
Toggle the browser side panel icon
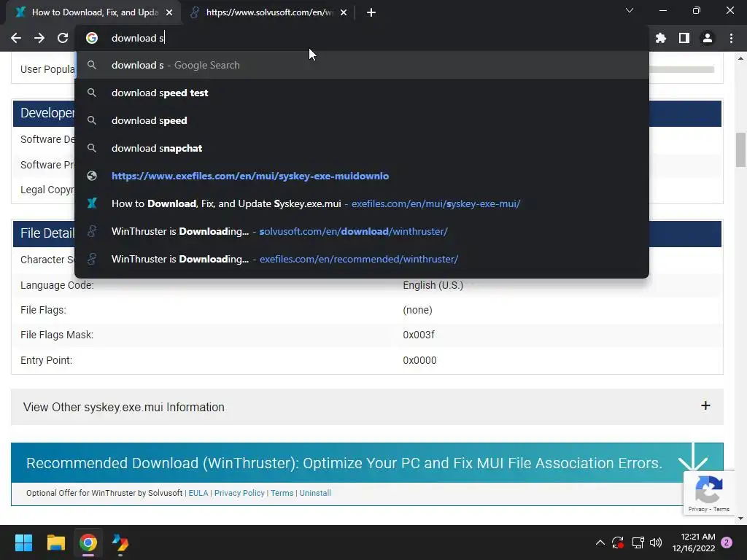coord(684,38)
